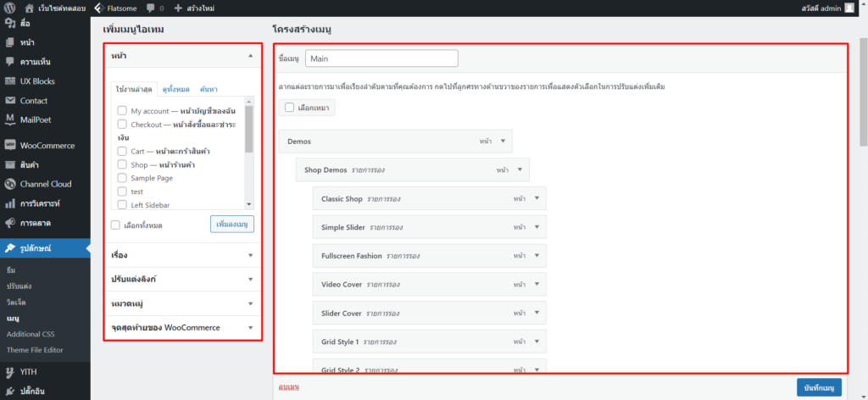Image resolution: width=868 pixels, height=400 pixels.
Task: Click the WooCommerce icon in sidebar
Action: tap(9, 146)
